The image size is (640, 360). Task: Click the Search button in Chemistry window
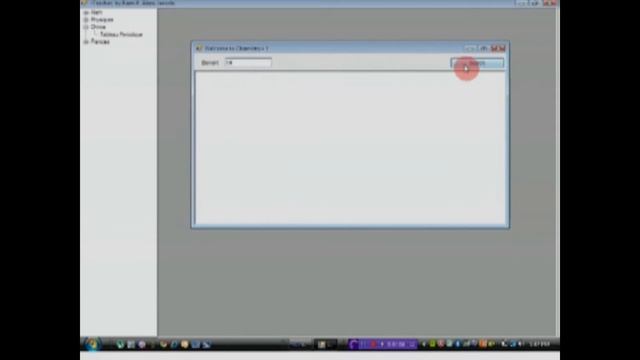coord(477,63)
